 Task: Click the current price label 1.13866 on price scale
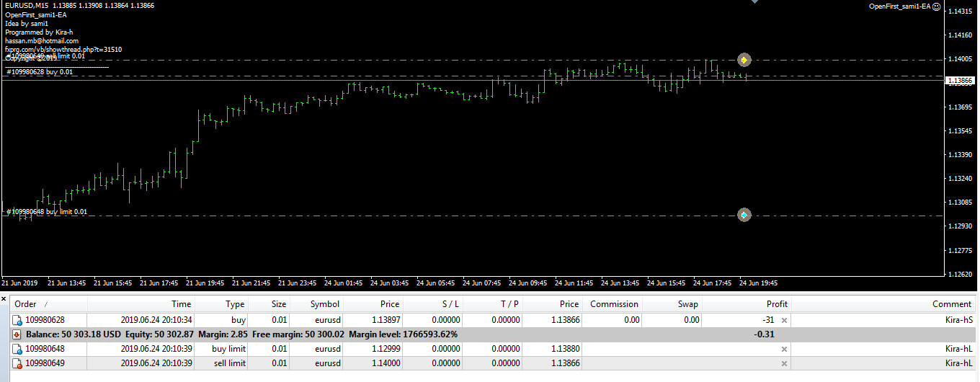click(x=962, y=81)
